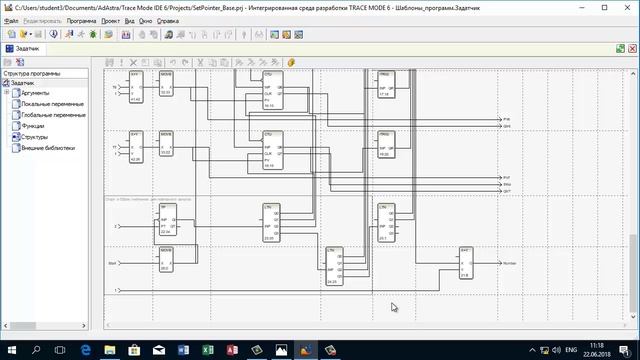Select Внешние библиотеки tree item

[x=48, y=148]
